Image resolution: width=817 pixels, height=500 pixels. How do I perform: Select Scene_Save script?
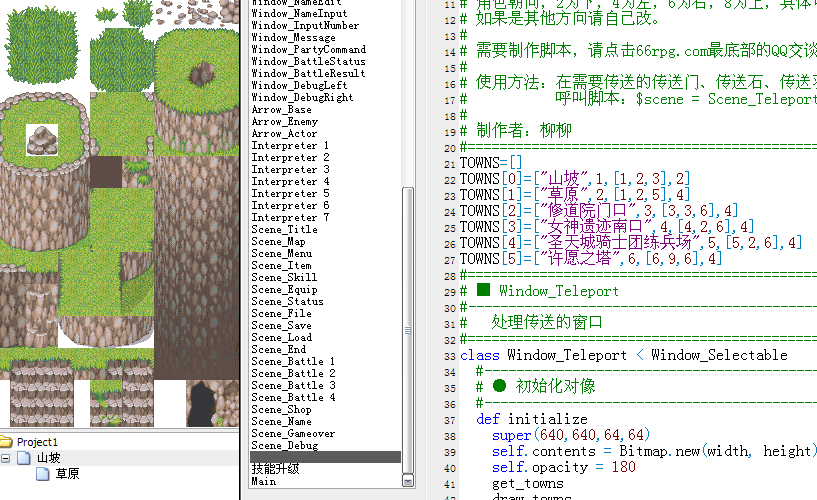281,325
